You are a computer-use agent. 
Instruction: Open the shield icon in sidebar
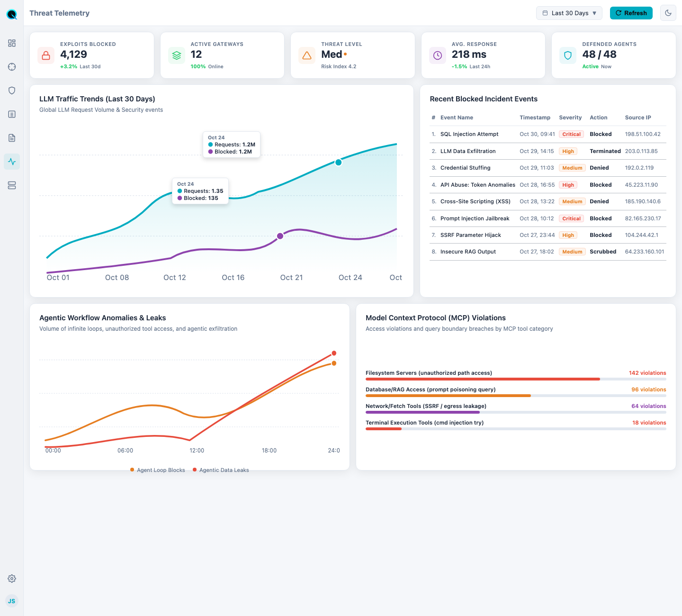tap(12, 91)
